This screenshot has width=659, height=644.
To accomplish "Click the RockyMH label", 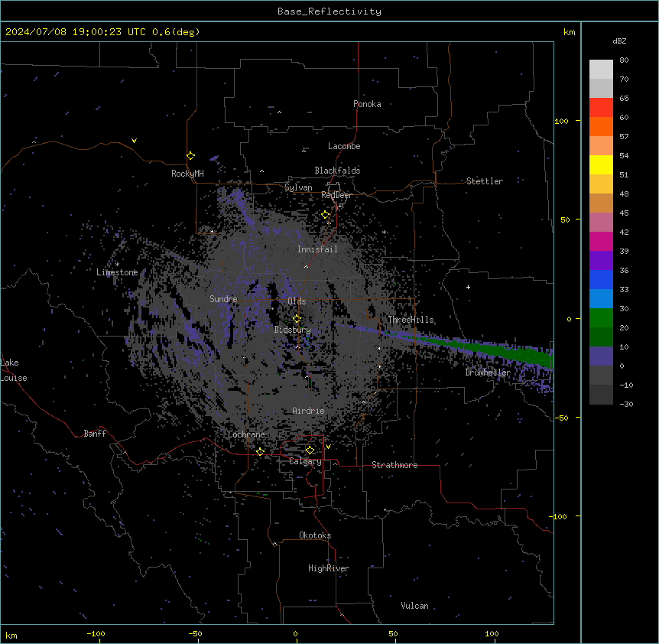I will 187,173.
